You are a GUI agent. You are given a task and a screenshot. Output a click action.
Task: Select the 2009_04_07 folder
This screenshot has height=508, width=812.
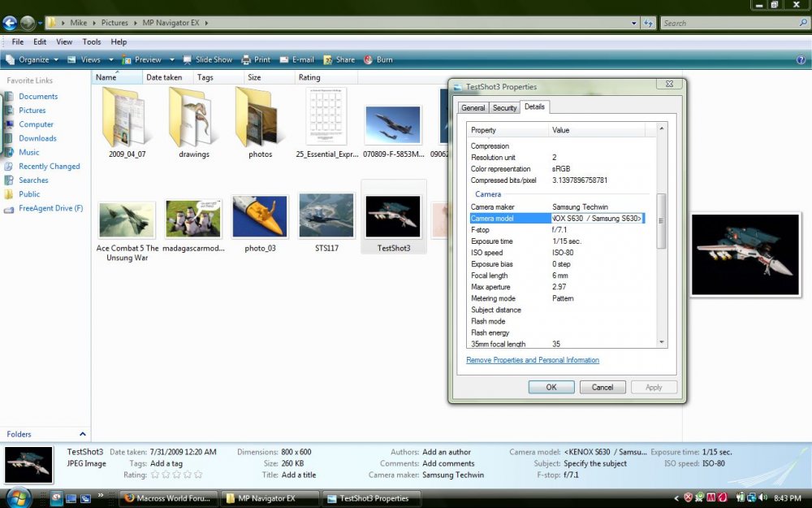point(127,124)
